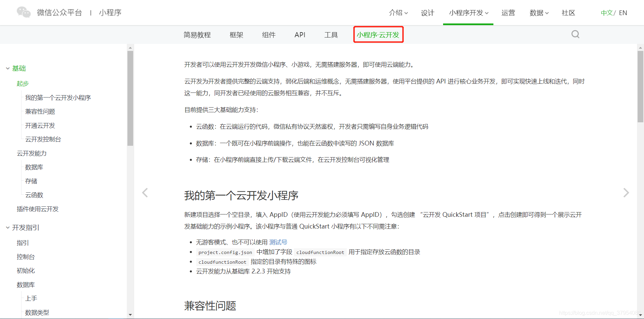Click the 小程序 header link
Viewport: 644px width, 319px height.
110,12
